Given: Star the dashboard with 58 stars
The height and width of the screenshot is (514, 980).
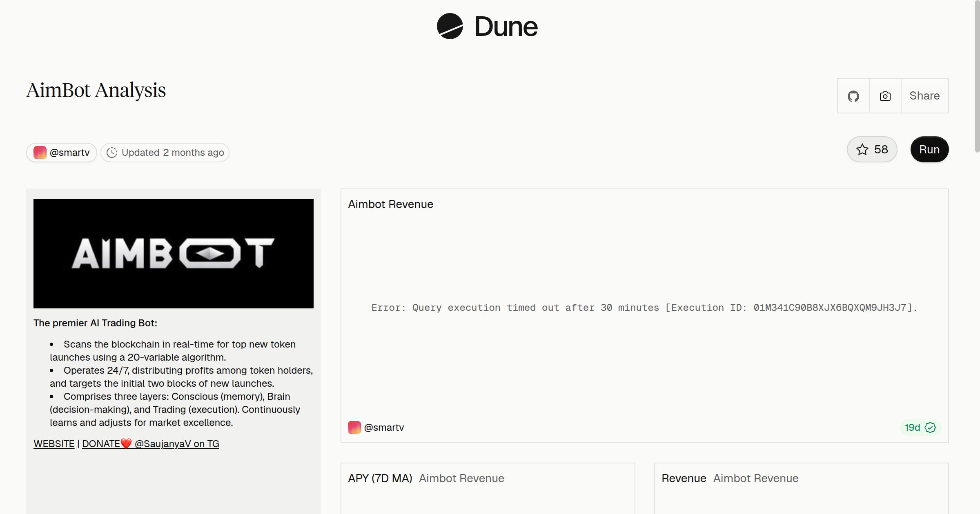Looking at the screenshot, I should coord(872,149).
